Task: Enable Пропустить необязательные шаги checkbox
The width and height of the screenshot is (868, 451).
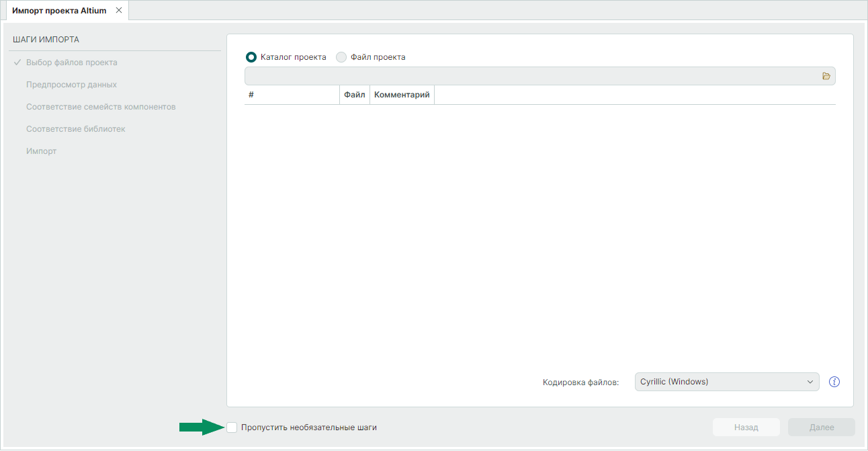Action: tap(232, 427)
